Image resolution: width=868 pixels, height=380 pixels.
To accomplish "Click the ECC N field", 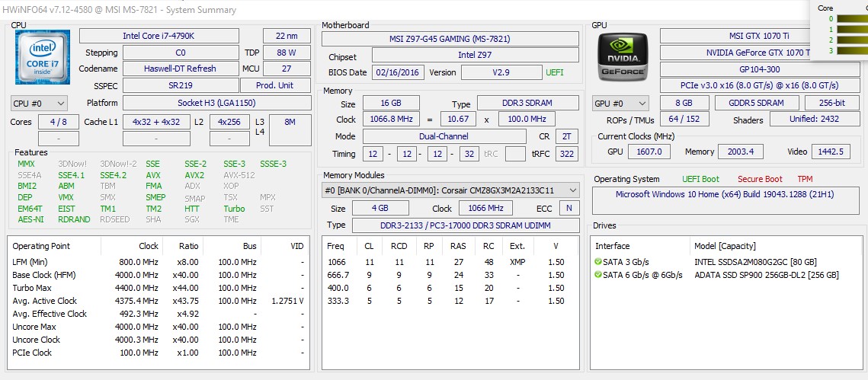I will (569, 209).
